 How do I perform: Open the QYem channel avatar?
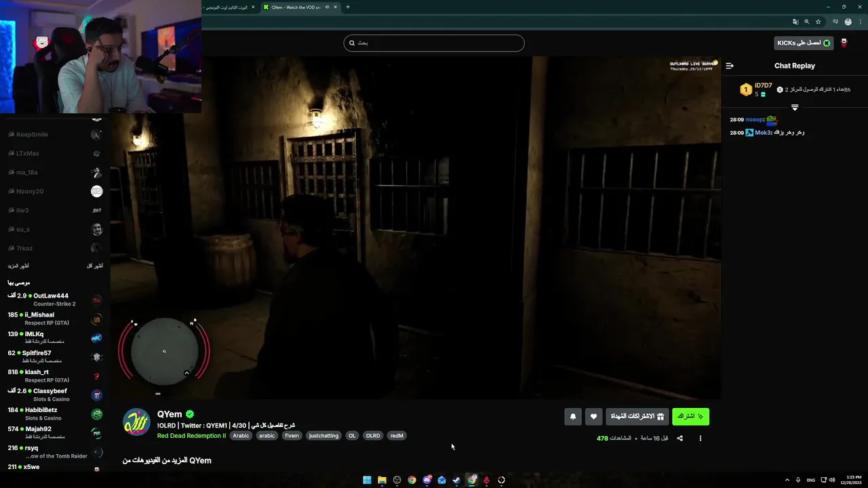136,422
